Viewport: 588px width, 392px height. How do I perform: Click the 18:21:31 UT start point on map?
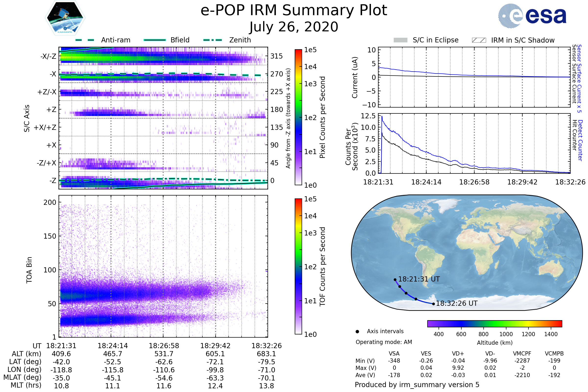click(395, 280)
